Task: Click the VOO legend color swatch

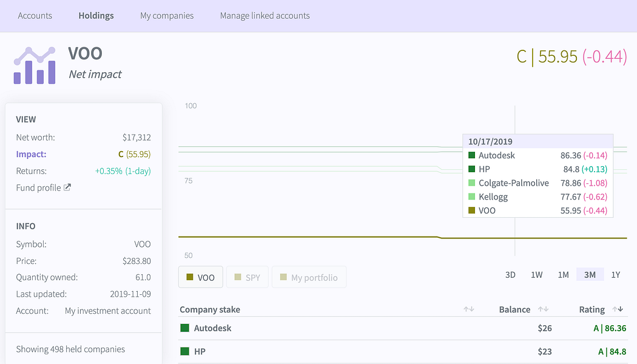Action: click(x=190, y=277)
